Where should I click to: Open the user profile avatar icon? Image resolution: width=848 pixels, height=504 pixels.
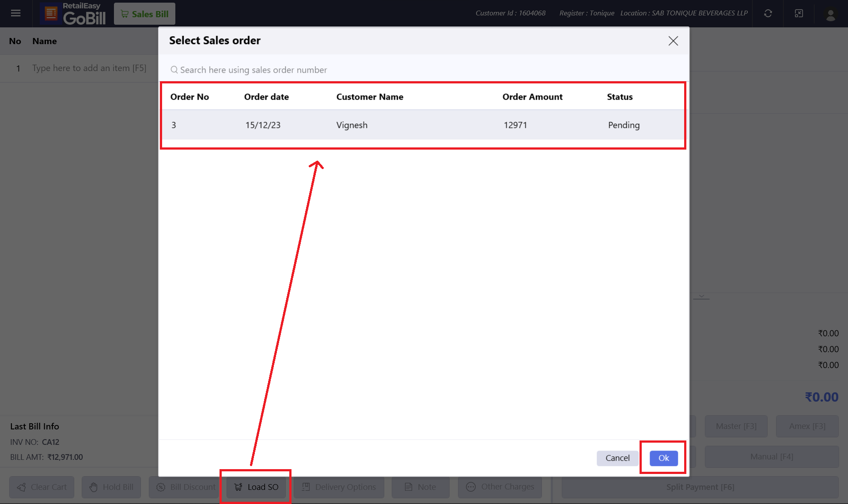point(830,14)
